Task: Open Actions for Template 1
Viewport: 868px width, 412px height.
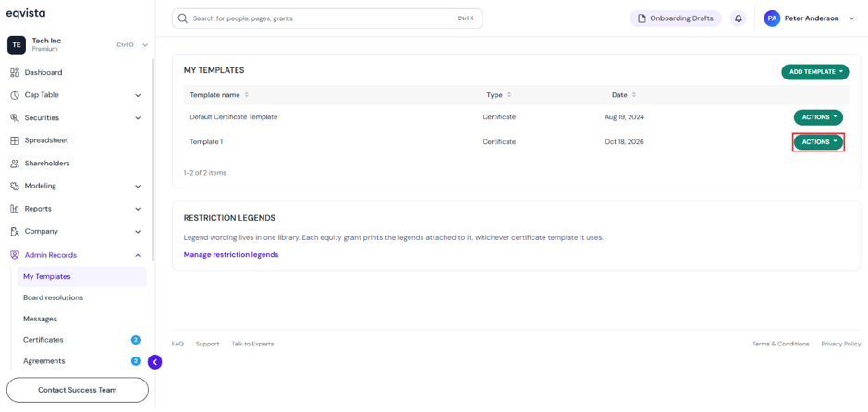Action: (818, 142)
